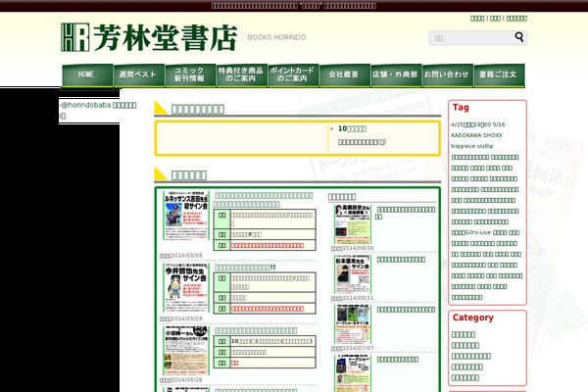Open the 特典付き商品のご案内 menu tab
588x392 pixels.
pos(241,75)
